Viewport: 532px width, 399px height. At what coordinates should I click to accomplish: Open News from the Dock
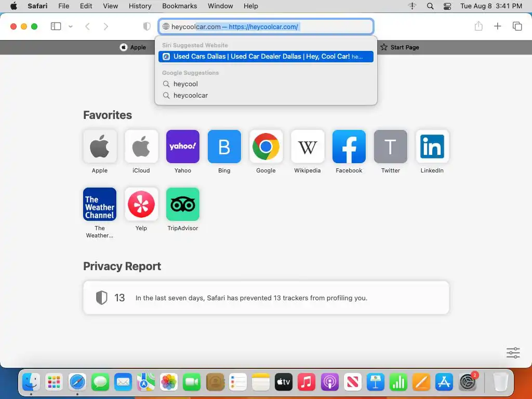click(353, 382)
